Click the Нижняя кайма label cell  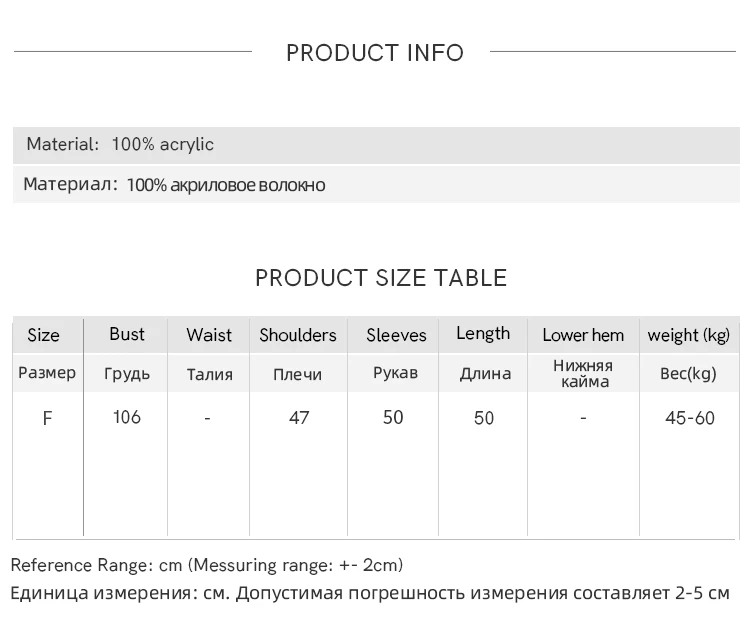(584, 373)
